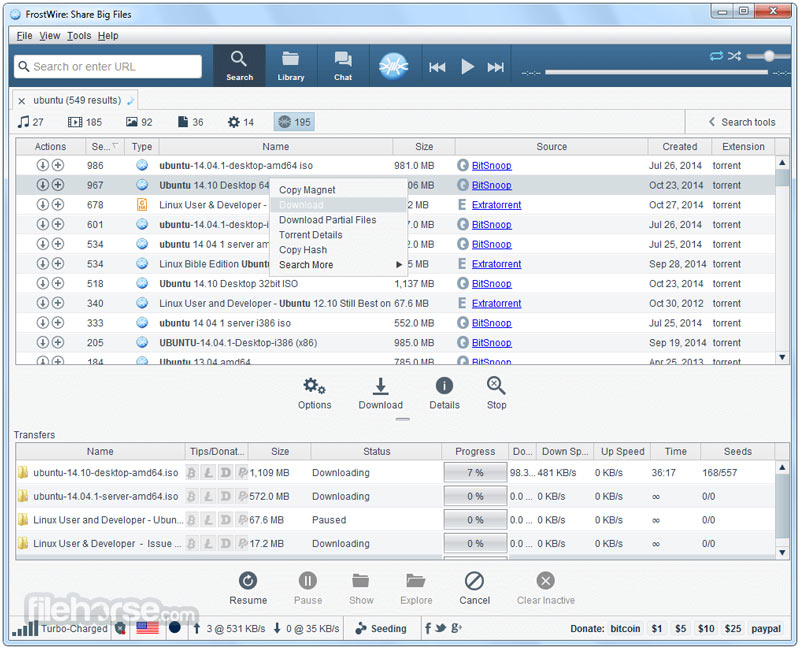Open the Search More submenu
The image size is (800, 649).
click(x=305, y=265)
